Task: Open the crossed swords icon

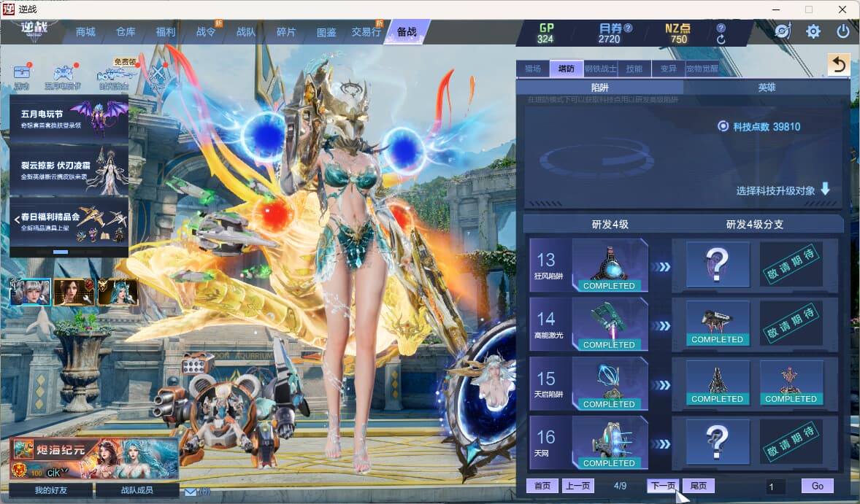Action: click(x=158, y=74)
